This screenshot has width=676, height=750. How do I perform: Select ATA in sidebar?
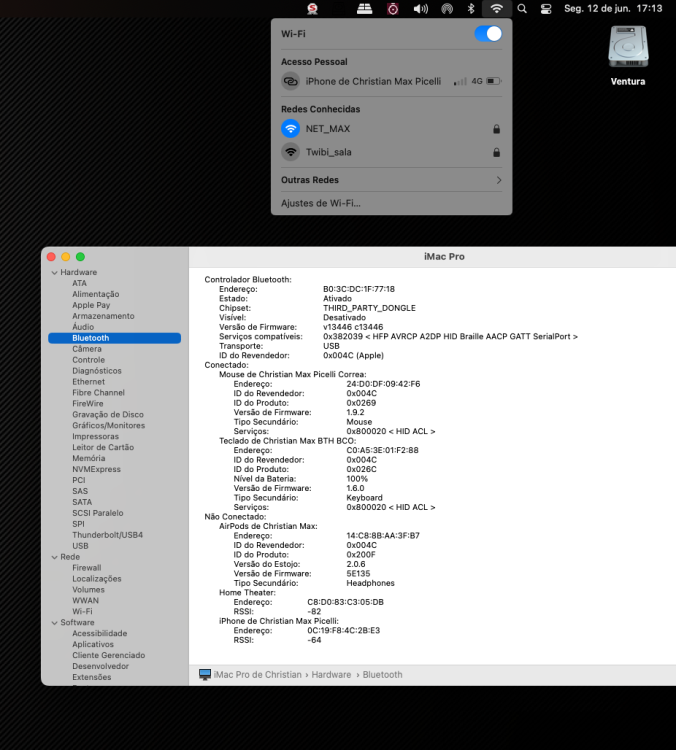tap(79, 283)
